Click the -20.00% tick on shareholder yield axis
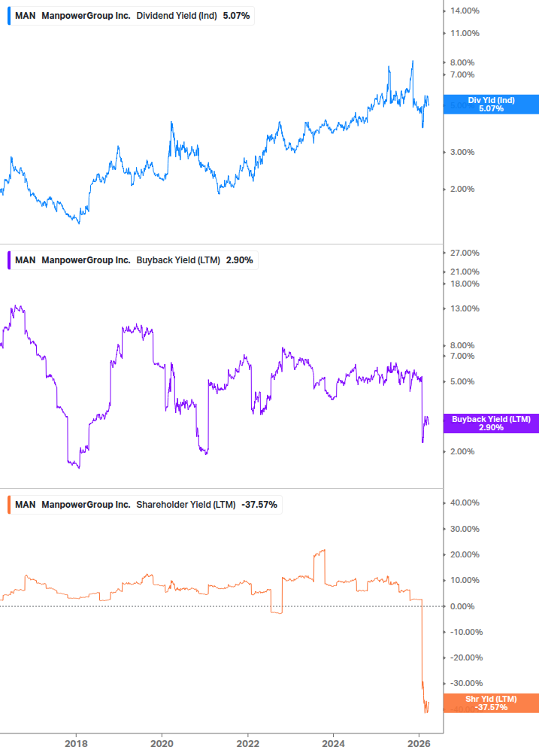539x756 pixels. click(466, 657)
